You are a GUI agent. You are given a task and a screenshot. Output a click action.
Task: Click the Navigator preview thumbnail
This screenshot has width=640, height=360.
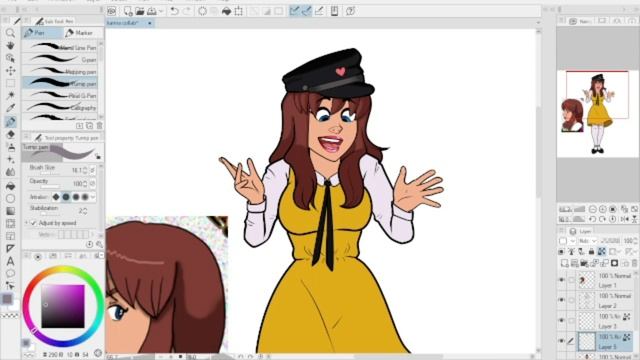coord(598,114)
